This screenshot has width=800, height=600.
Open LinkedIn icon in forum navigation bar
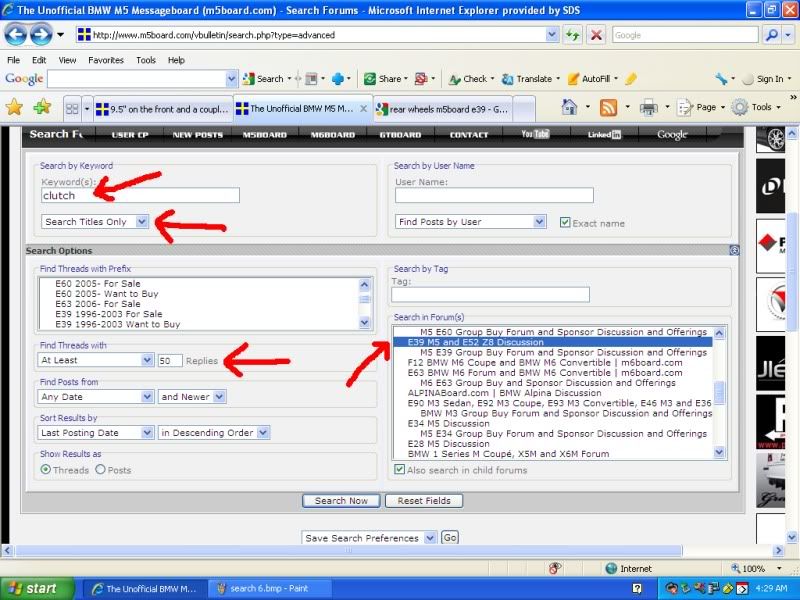pyautogui.click(x=604, y=135)
